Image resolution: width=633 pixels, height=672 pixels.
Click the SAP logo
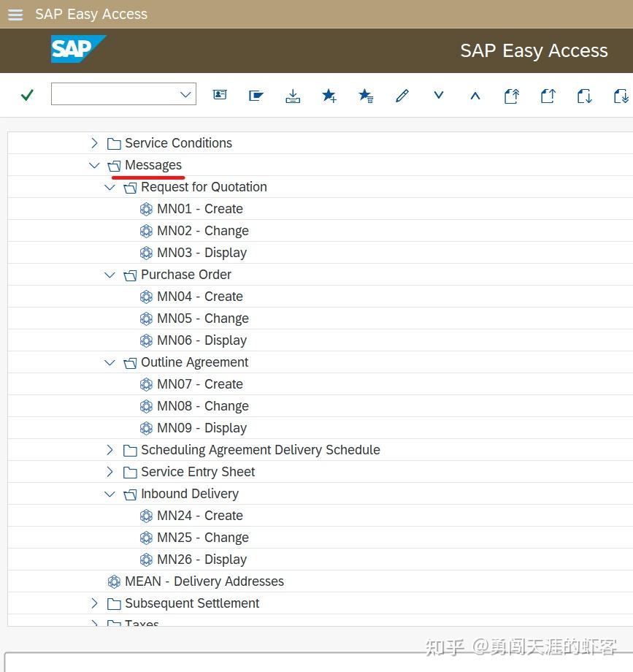(x=78, y=50)
